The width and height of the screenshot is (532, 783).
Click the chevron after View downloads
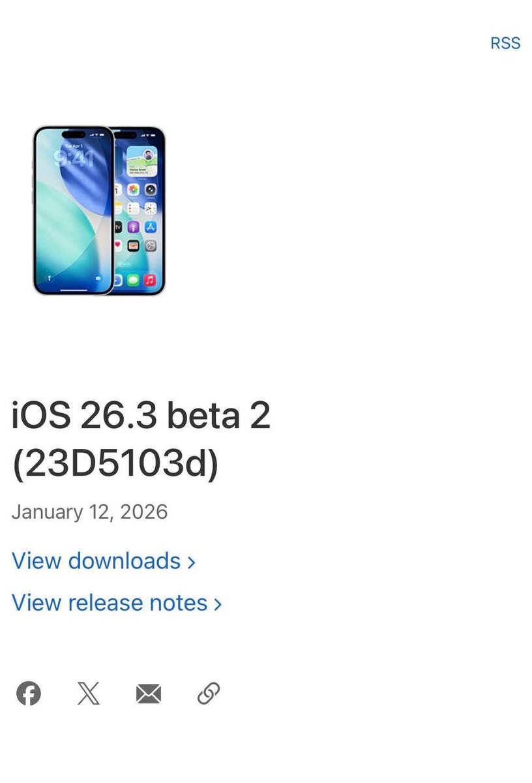coord(191,562)
